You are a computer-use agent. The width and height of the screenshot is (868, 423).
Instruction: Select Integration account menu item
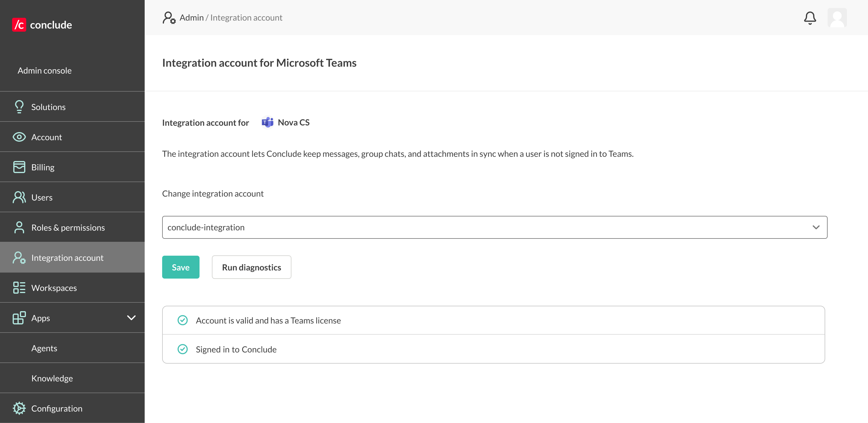point(72,257)
